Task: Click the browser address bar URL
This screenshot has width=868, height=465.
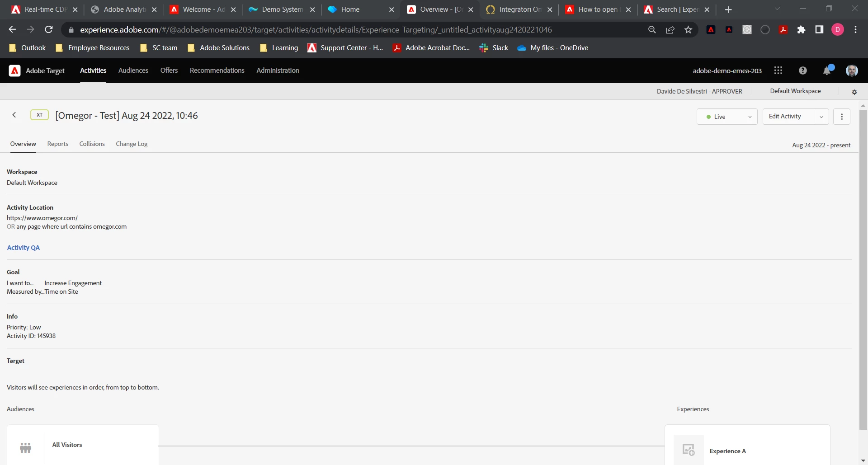Action: (316, 30)
